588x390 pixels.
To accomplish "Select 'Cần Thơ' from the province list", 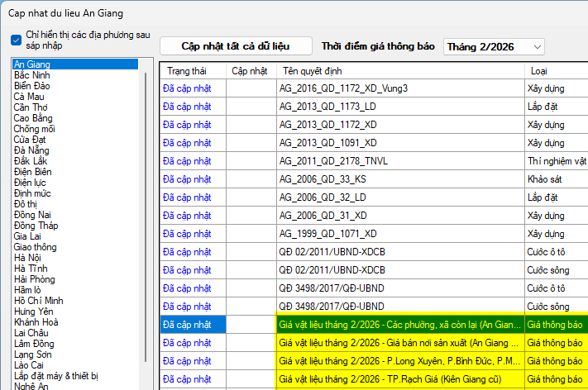I will pos(31,107).
